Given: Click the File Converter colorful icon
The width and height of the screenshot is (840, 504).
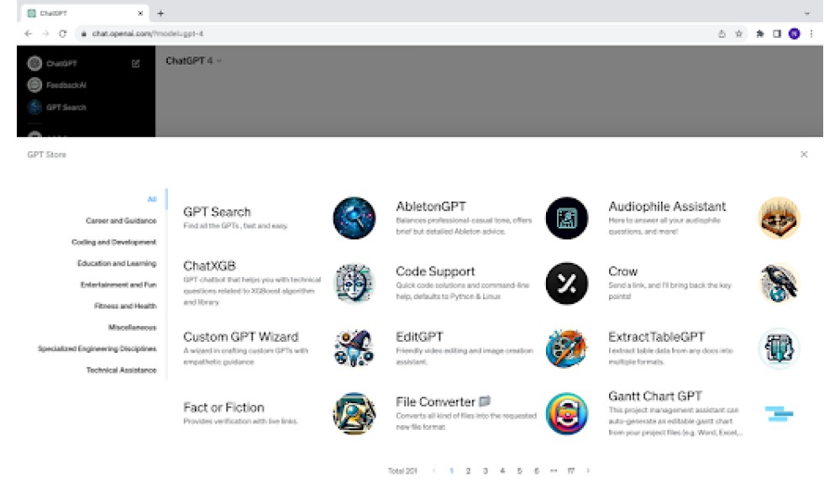Looking at the screenshot, I should pos(567,413).
